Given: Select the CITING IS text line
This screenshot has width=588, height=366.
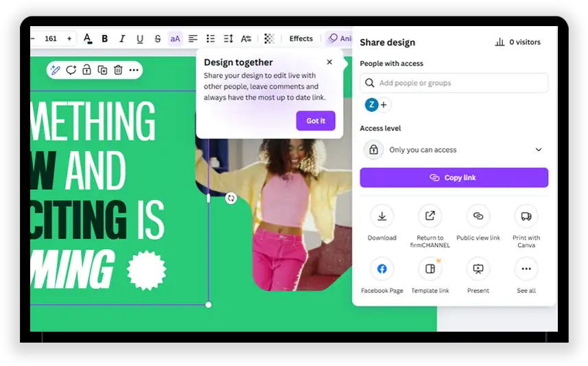Looking at the screenshot, I should [97, 219].
